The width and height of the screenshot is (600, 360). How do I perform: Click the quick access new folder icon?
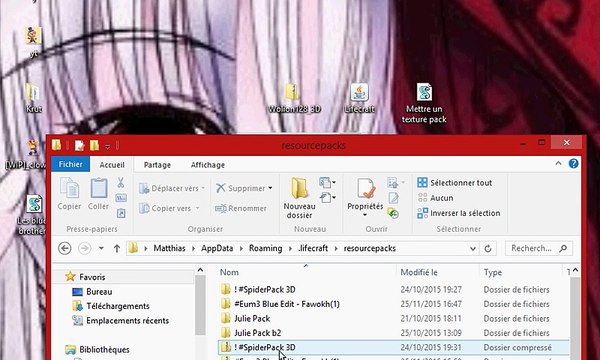click(94, 145)
